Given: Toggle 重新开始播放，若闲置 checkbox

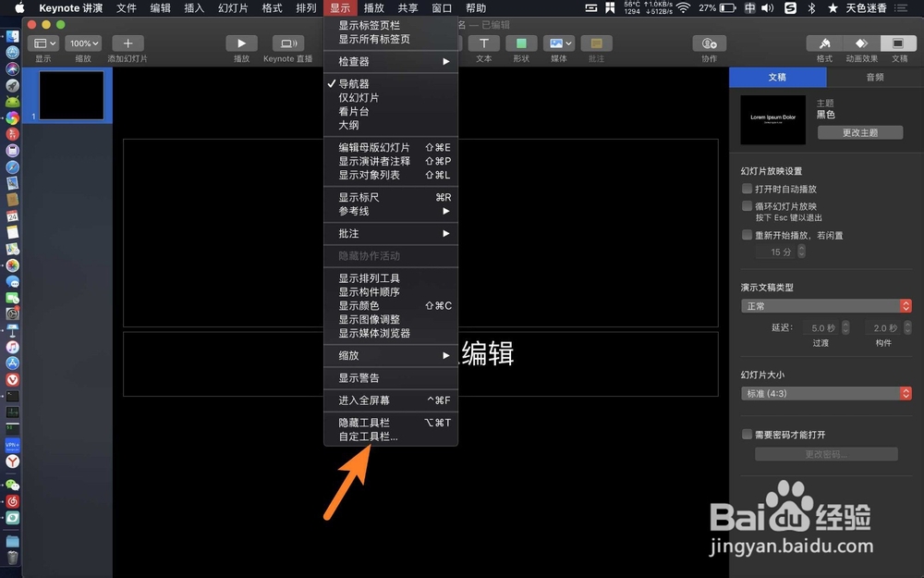Looking at the screenshot, I should [x=748, y=235].
